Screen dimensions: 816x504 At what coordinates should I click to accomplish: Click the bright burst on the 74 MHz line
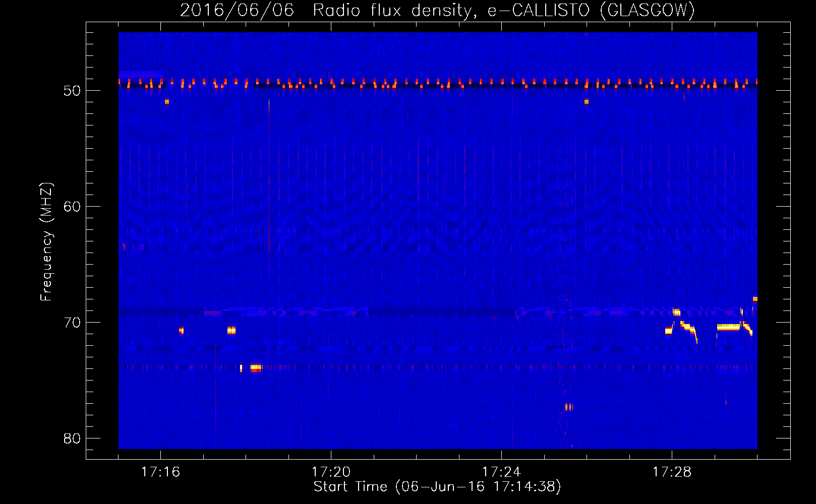(x=256, y=368)
